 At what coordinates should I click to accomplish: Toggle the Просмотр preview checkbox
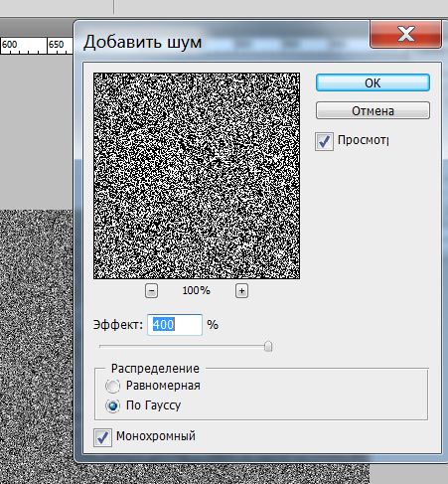(x=324, y=141)
